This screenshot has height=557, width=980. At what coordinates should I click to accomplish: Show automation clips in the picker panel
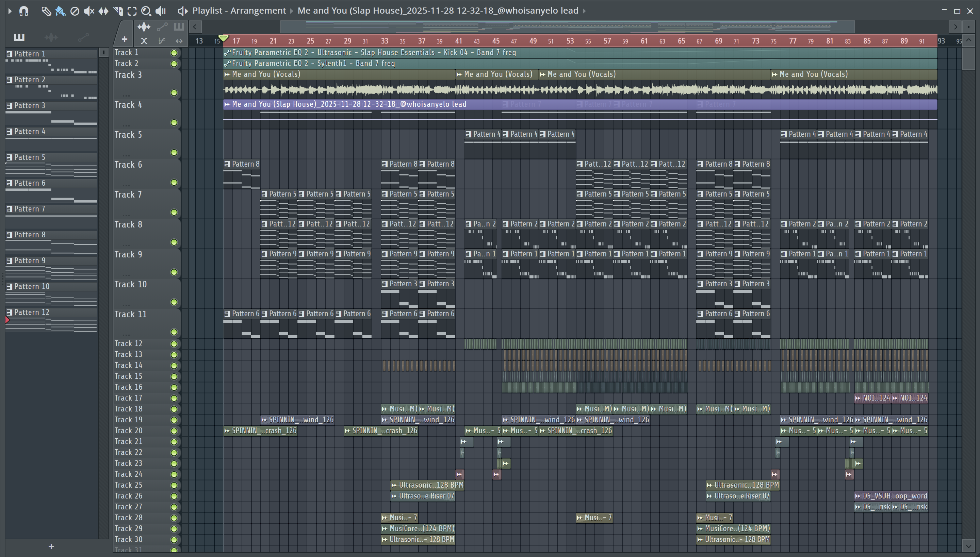coord(83,37)
